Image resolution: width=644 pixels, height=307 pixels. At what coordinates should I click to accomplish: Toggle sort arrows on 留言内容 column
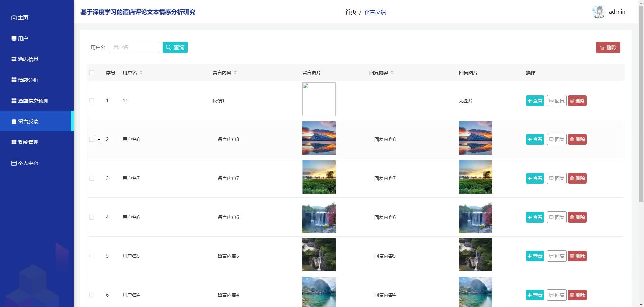tap(236, 72)
